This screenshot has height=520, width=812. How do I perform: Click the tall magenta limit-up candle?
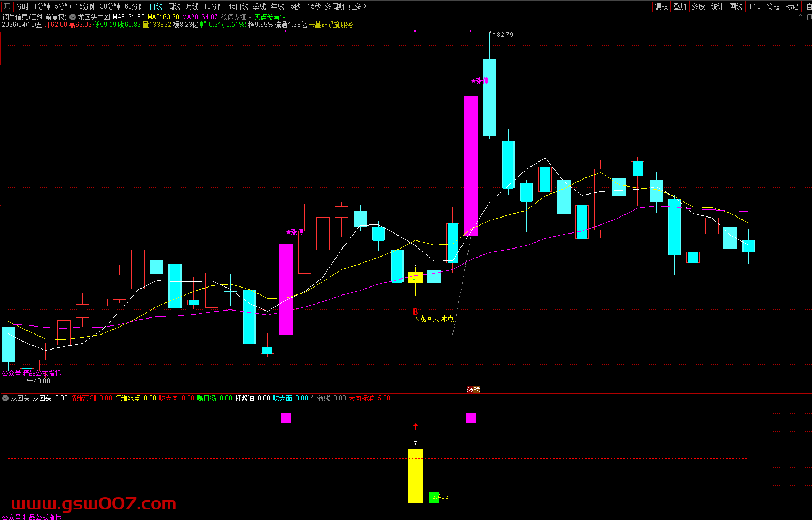click(x=471, y=166)
